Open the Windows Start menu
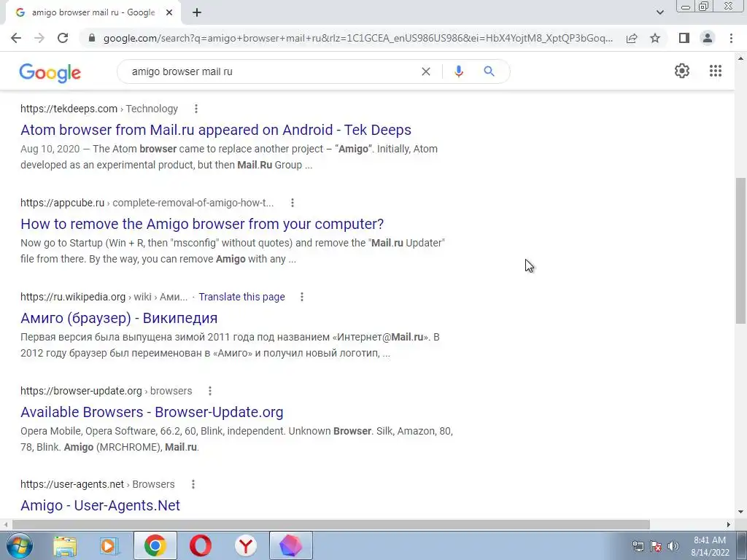The image size is (747, 560). click(x=18, y=545)
